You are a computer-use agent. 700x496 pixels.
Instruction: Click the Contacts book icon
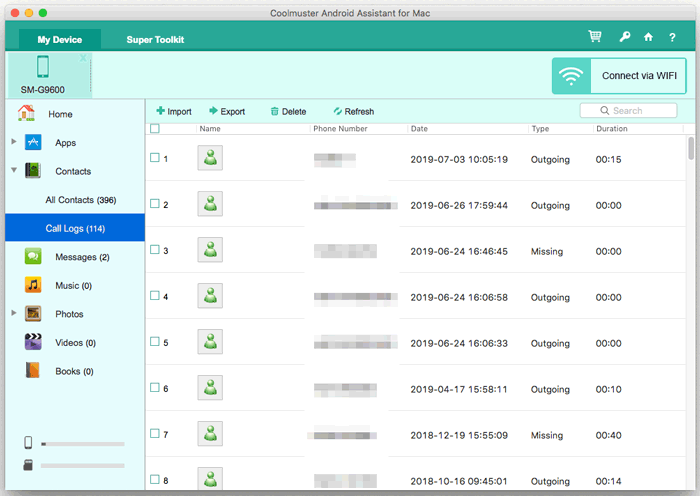33,171
